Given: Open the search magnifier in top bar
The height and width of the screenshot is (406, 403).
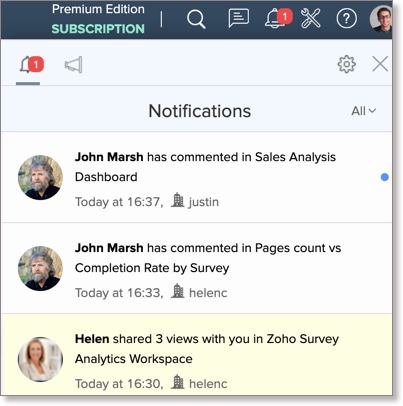Looking at the screenshot, I should pyautogui.click(x=196, y=19).
